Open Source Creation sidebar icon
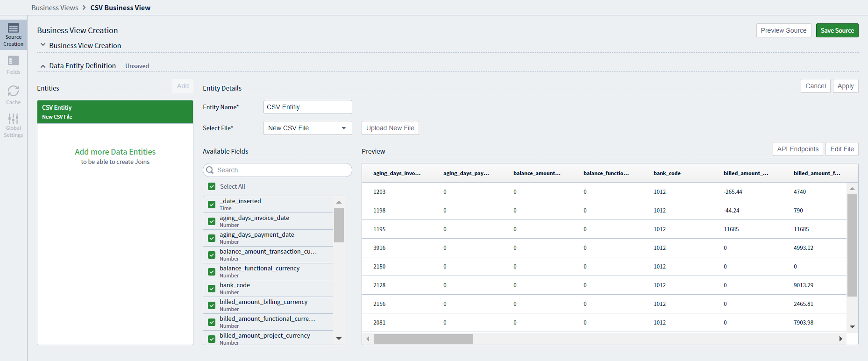Screen dimensions: 868x361 (14, 35)
